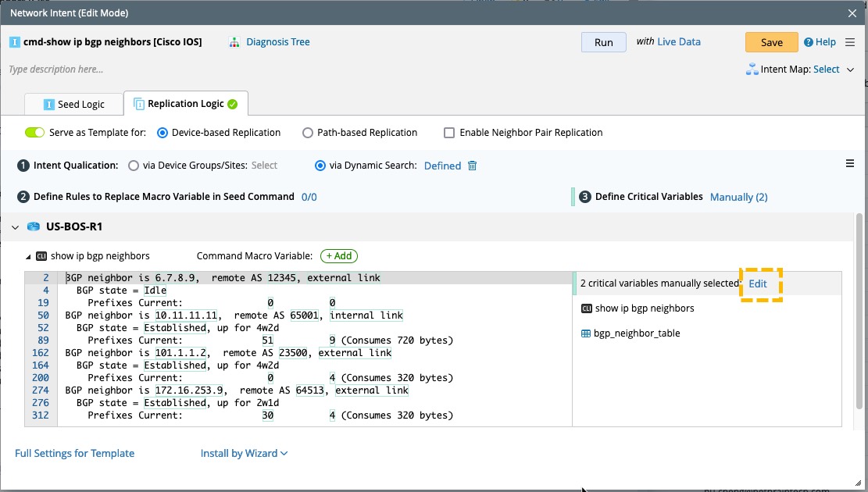
Task: Click the Diagnosis Tree icon
Action: [234, 42]
